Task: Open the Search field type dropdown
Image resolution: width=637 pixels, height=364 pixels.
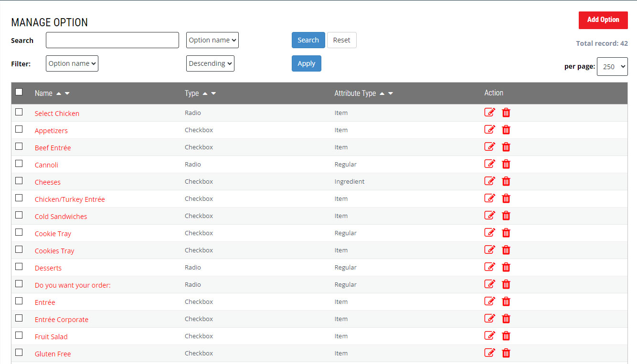Action: (212, 40)
